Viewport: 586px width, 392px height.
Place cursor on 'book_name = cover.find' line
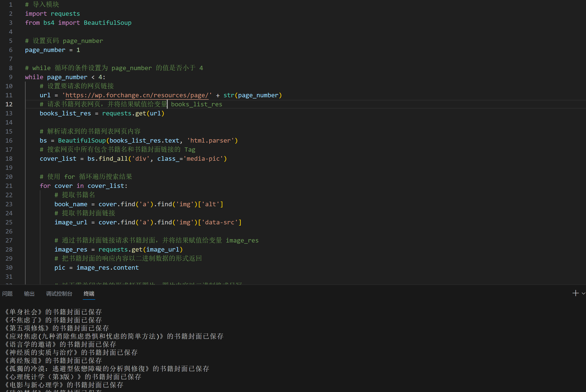point(139,204)
